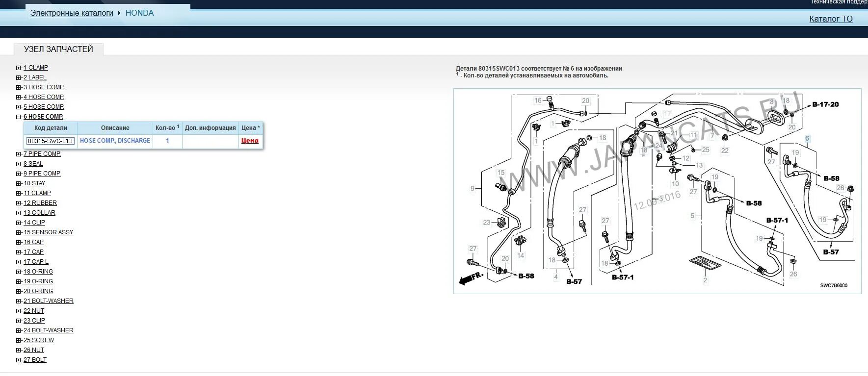Open 22 NUT entry
This screenshot has height=376, width=868.
click(x=34, y=311)
